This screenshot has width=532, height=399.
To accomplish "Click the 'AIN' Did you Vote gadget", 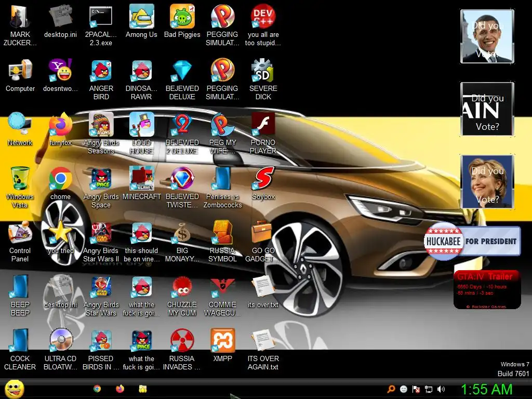I will tap(487, 109).
